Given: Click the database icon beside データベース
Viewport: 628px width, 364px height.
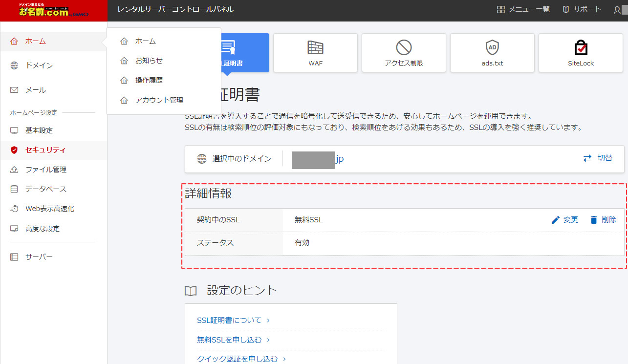Looking at the screenshot, I should click(14, 189).
